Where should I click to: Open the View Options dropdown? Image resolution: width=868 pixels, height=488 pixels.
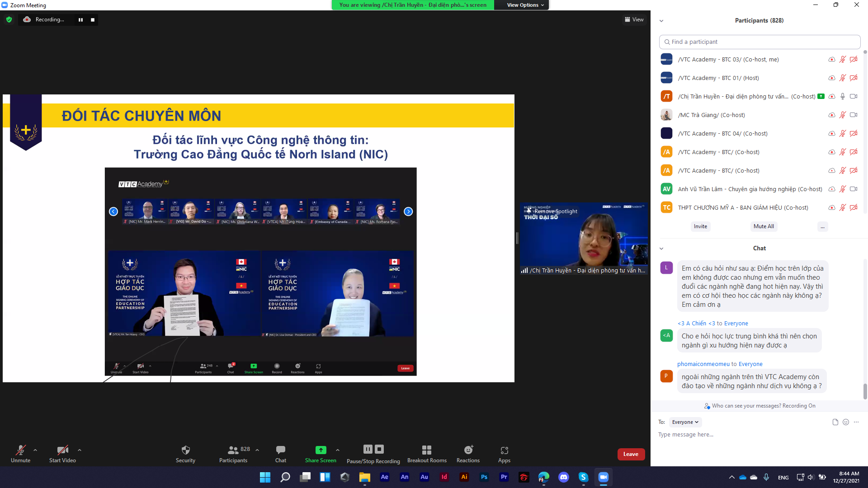525,5
